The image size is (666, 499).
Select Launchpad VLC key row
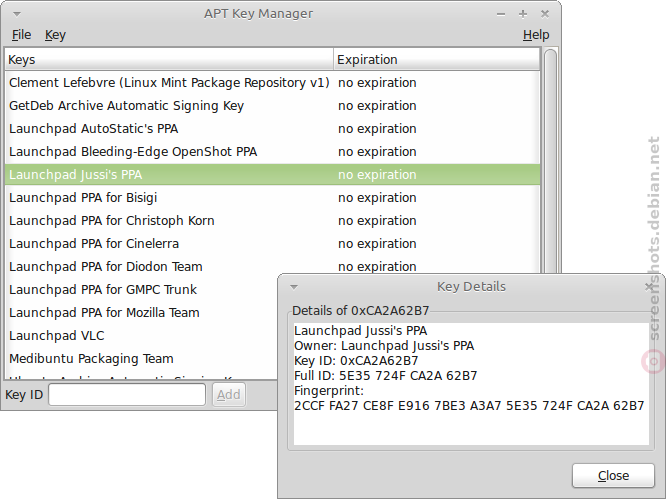tap(141, 335)
